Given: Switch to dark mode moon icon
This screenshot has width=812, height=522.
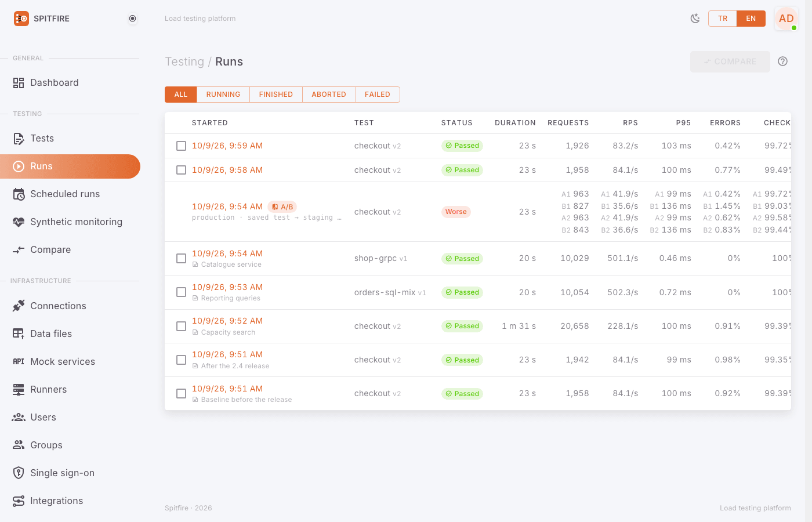Looking at the screenshot, I should tap(695, 19).
